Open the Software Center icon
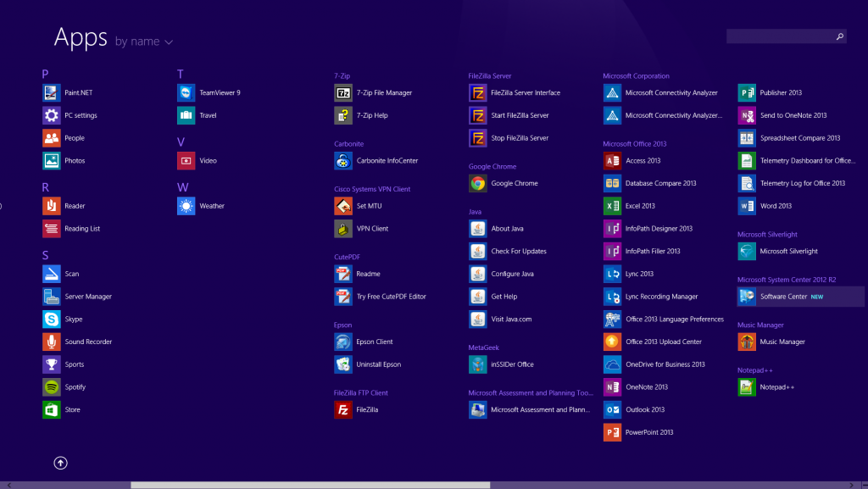This screenshot has width=868, height=489. pos(747,297)
